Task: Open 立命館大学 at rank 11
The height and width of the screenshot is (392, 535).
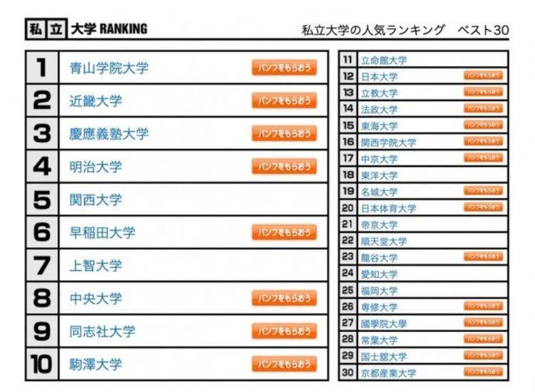Action: coord(384,61)
